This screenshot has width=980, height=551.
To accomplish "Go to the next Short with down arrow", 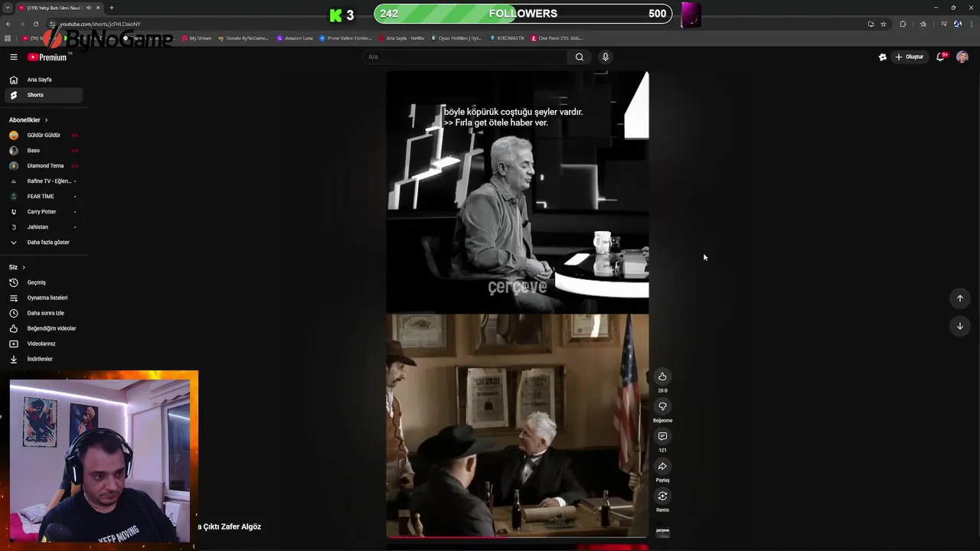I will pos(960,326).
